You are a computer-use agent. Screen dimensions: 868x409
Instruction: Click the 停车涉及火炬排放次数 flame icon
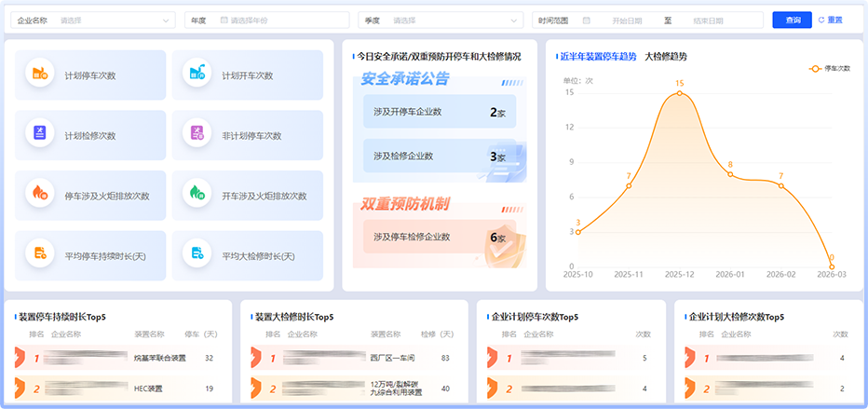pos(40,193)
